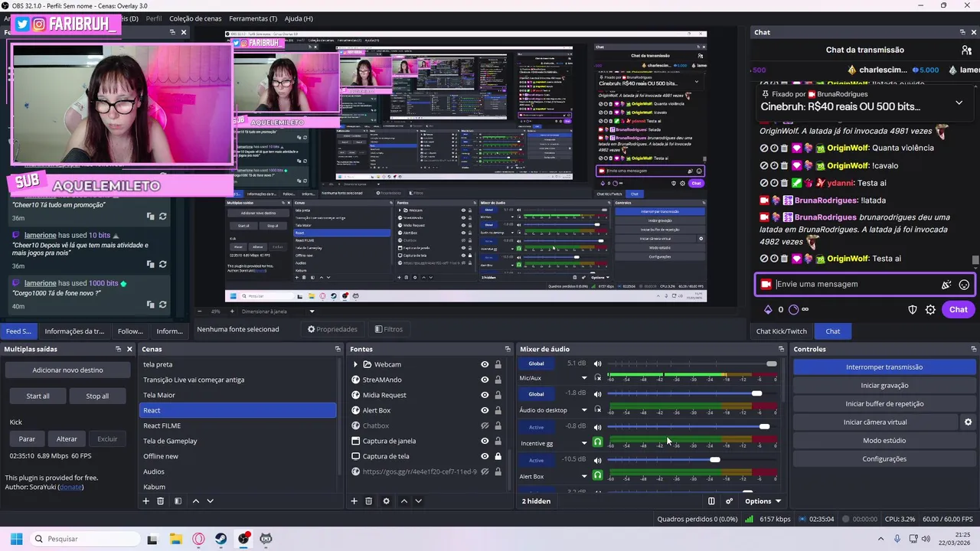The height and width of the screenshot is (551, 980).
Task: Delete selected source with Fontes trash icon
Action: (x=368, y=501)
